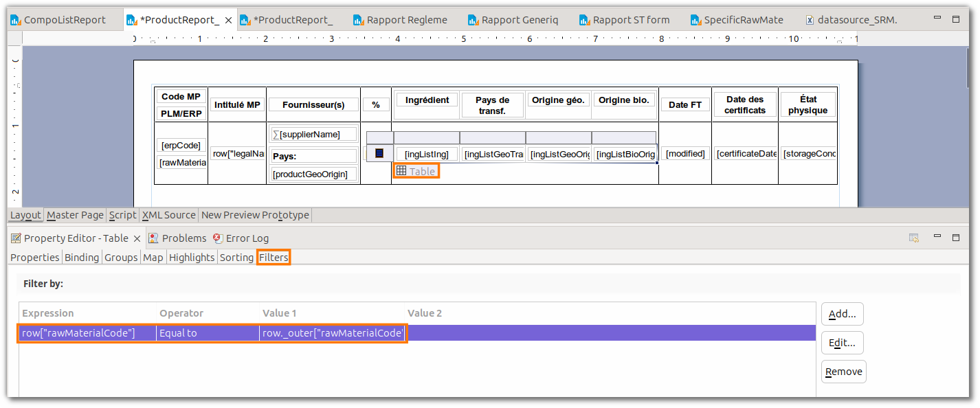Open the Error Log view
Screen dimensions: 980x408
pyautogui.click(x=241, y=238)
